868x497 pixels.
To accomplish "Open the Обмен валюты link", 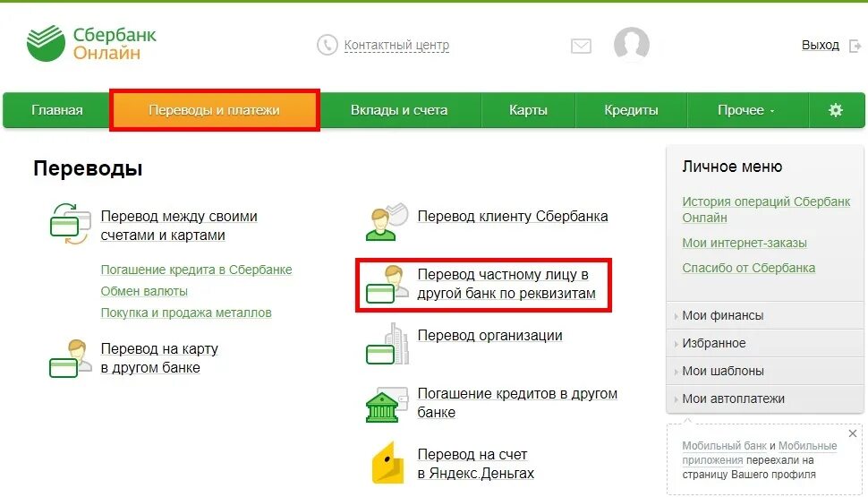I will pyautogui.click(x=144, y=291).
